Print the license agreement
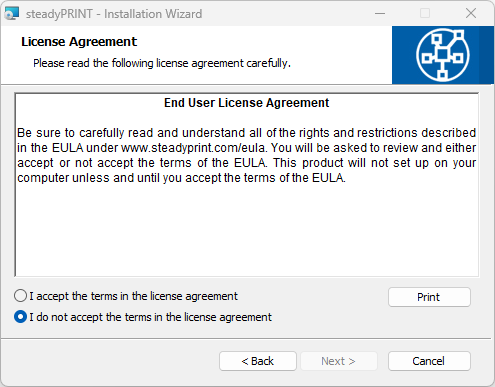 (x=429, y=297)
